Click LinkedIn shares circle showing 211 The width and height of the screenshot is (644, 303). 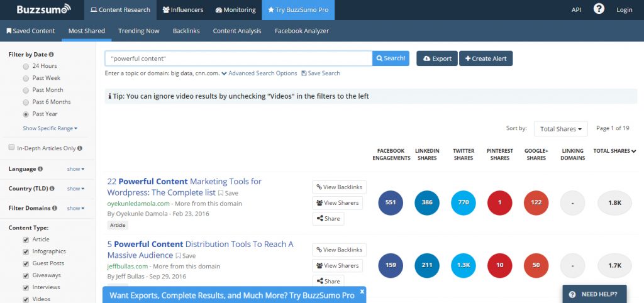click(427, 266)
